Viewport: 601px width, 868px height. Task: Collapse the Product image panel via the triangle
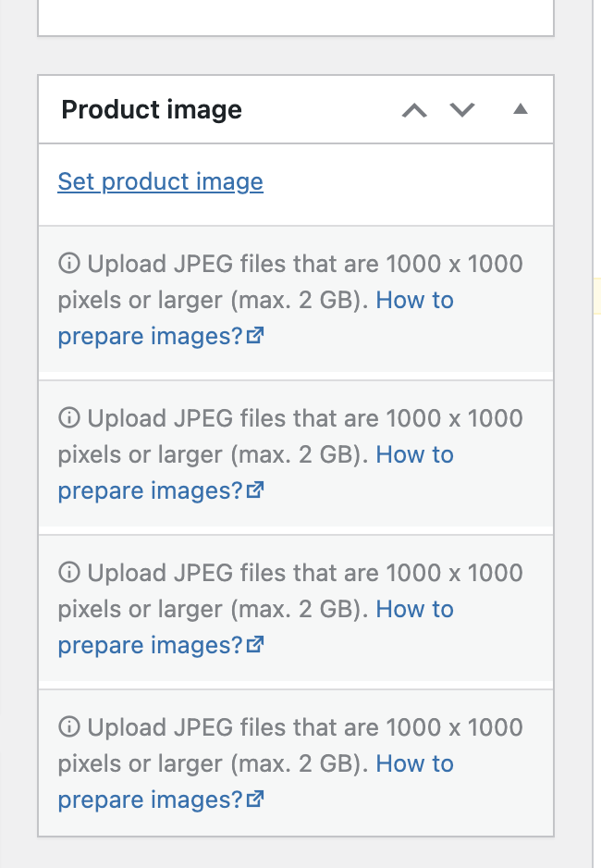click(520, 109)
